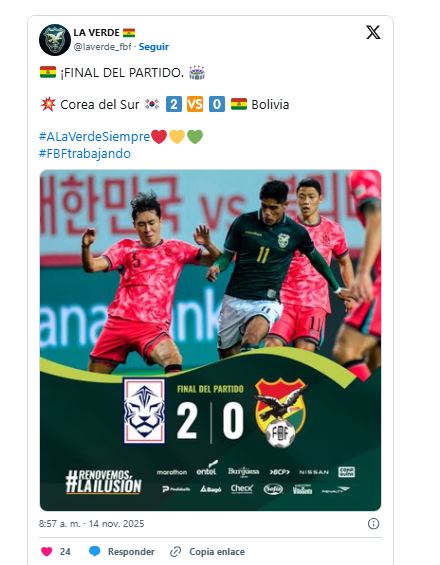Open the LA VERDE account name
Image resolution: width=440 pixels, height=565 pixels.
coord(97,32)
